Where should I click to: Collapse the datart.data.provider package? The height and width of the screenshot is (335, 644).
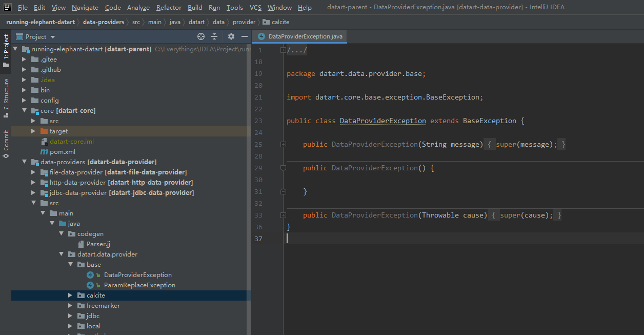(x=61, y=254)
